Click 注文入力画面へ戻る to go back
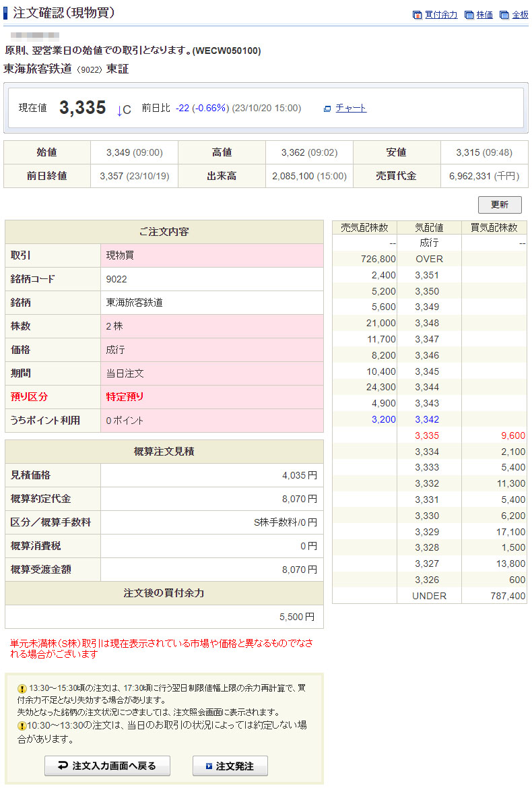 [107, 766]
